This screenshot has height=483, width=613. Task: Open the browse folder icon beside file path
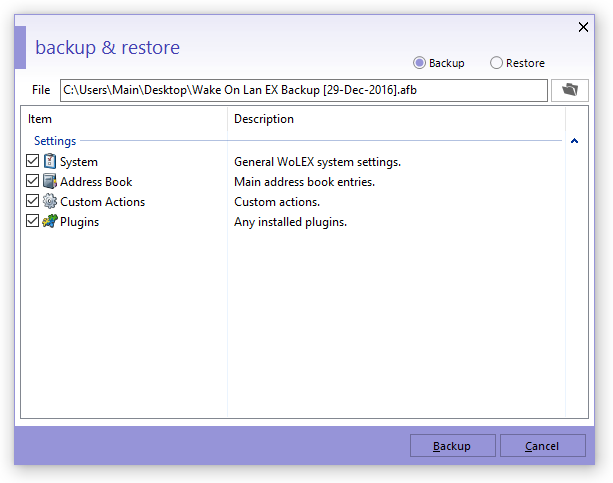[570, 90]
